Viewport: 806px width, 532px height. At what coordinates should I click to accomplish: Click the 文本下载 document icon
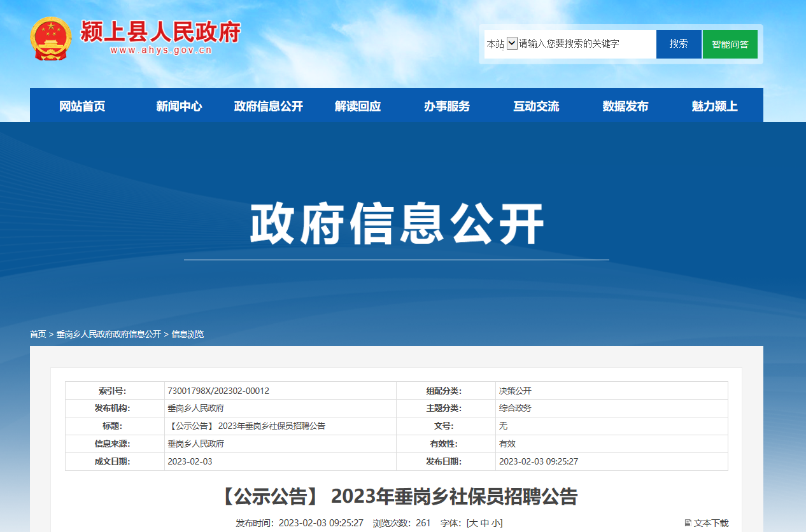pos(688,522)
